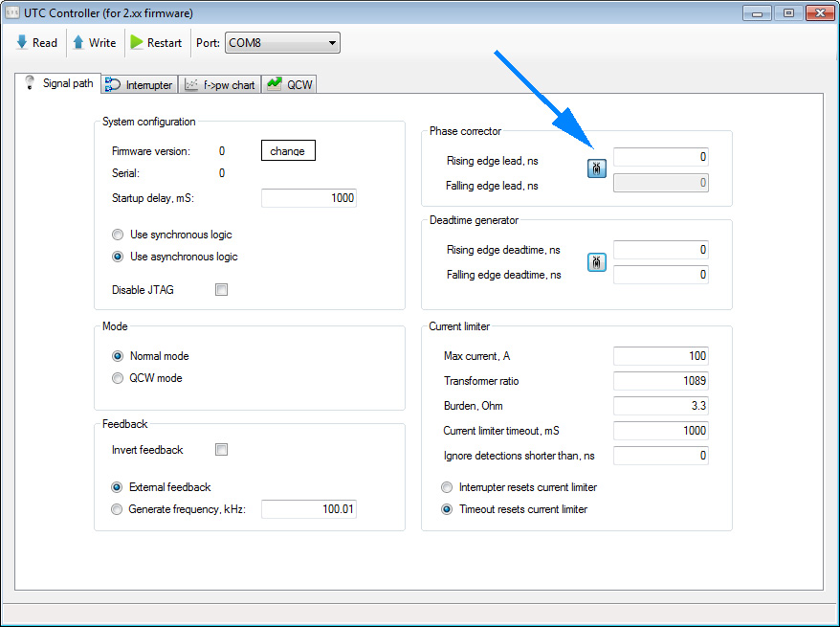Open the Interrupter tab
The width and height of the screenshot is (840, 627).
tap(140, 85)
